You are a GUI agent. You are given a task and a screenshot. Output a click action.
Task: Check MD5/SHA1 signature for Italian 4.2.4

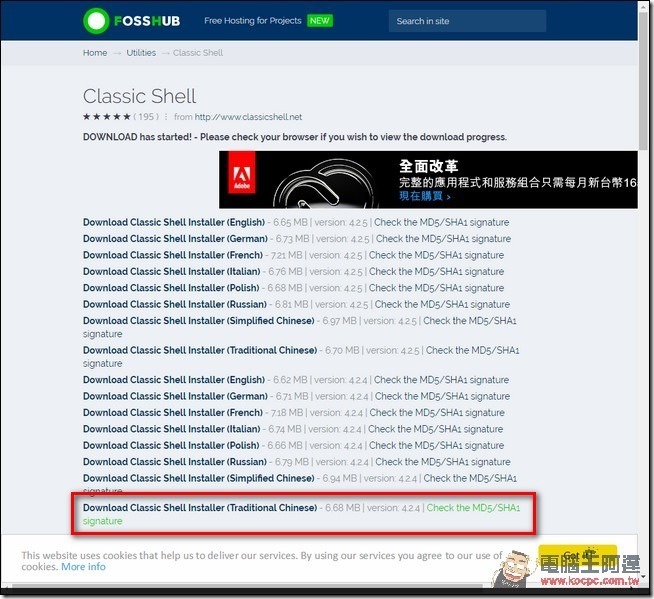[435, 429]
